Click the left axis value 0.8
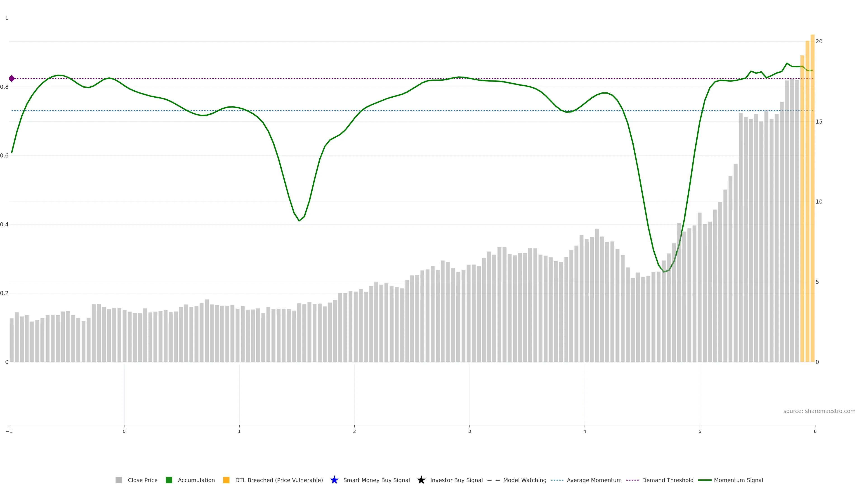The image size is (868, 488). coord(4,87)
